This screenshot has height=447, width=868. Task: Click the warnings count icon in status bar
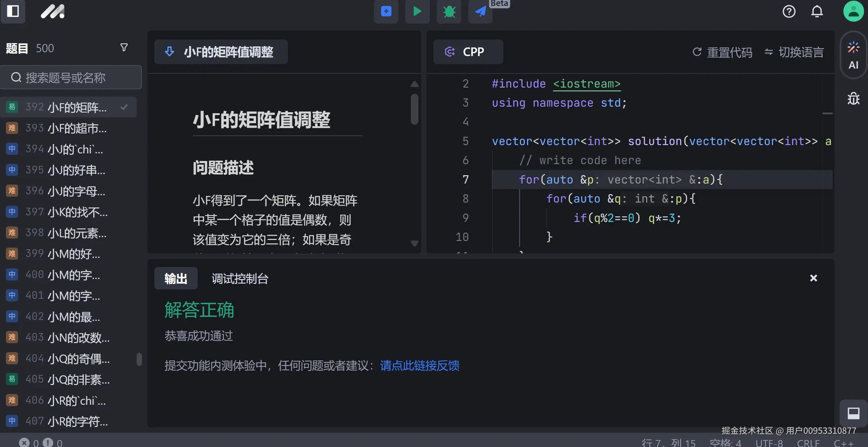(48, 442)
